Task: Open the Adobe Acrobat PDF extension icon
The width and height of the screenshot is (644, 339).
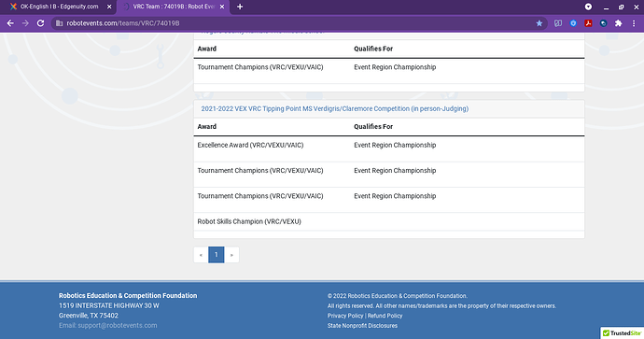Action: (x=588, y=23)
